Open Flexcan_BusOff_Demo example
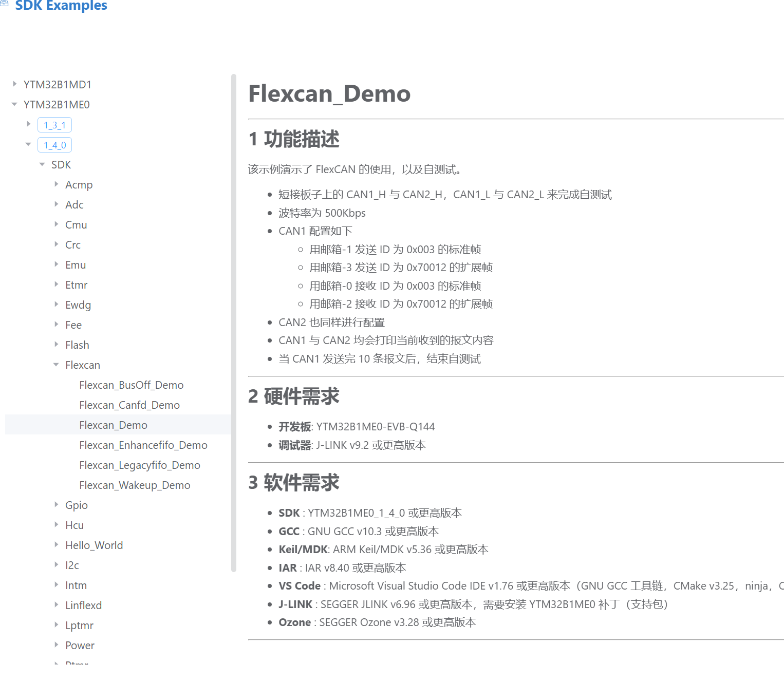The image size is (784, 682). 131,385
